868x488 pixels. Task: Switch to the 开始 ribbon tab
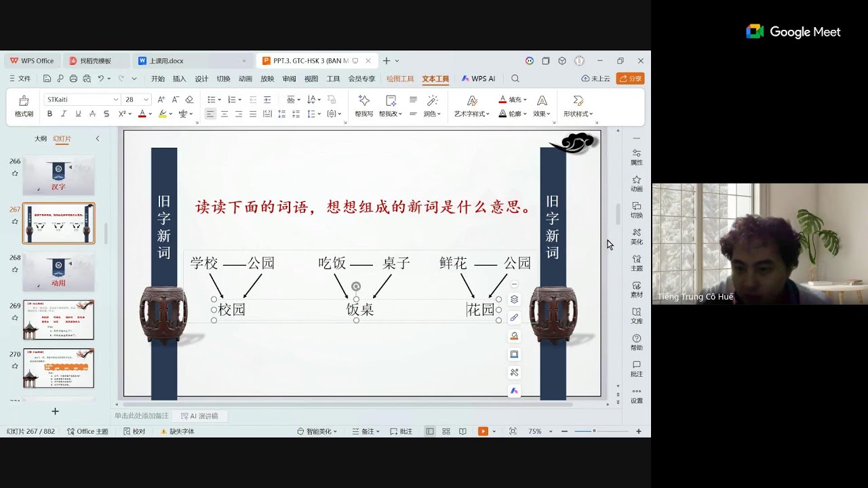[x=158, y=79]
